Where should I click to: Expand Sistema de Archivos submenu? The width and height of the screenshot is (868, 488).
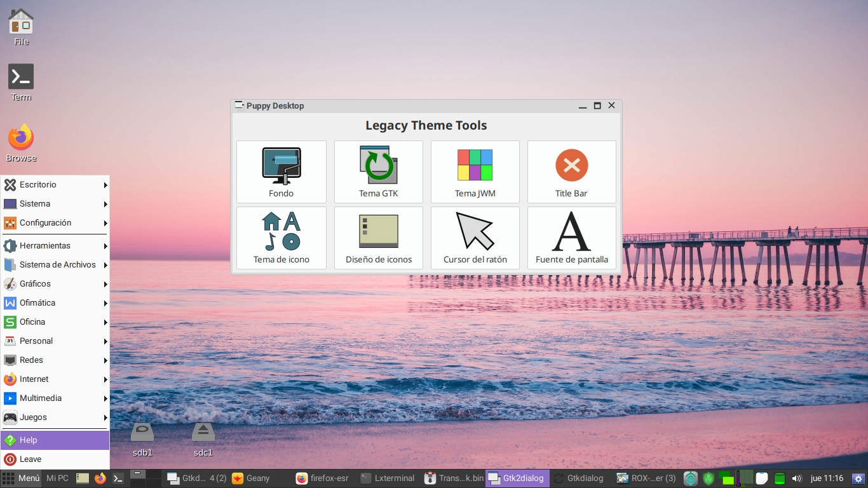tap(55, 265)
